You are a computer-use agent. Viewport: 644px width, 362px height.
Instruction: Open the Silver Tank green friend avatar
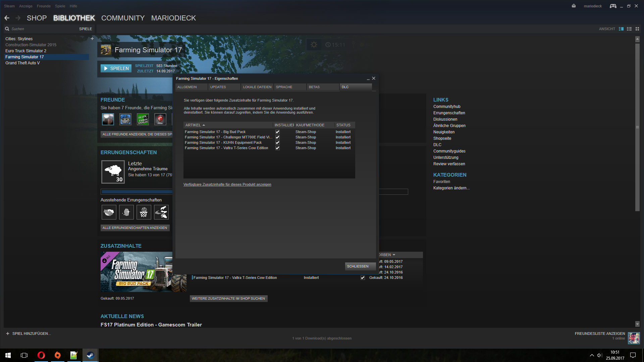tap(143, 119)
